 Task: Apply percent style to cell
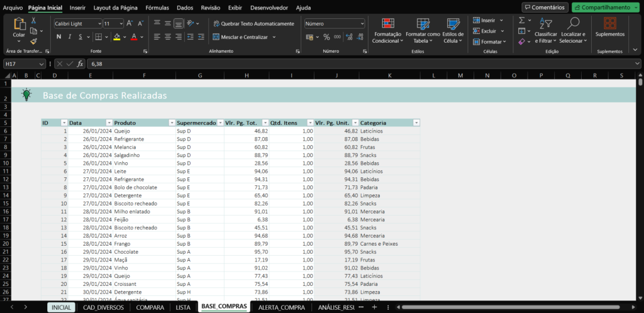click(326, 37)
